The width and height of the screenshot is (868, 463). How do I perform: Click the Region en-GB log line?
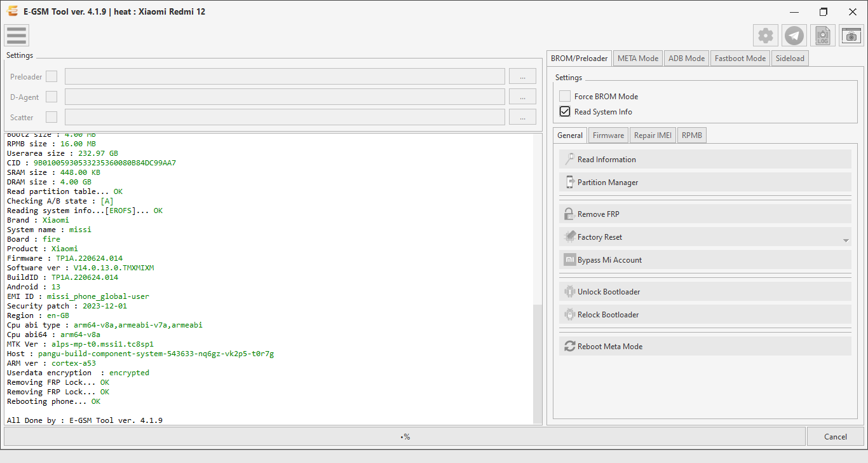[38, 315]
